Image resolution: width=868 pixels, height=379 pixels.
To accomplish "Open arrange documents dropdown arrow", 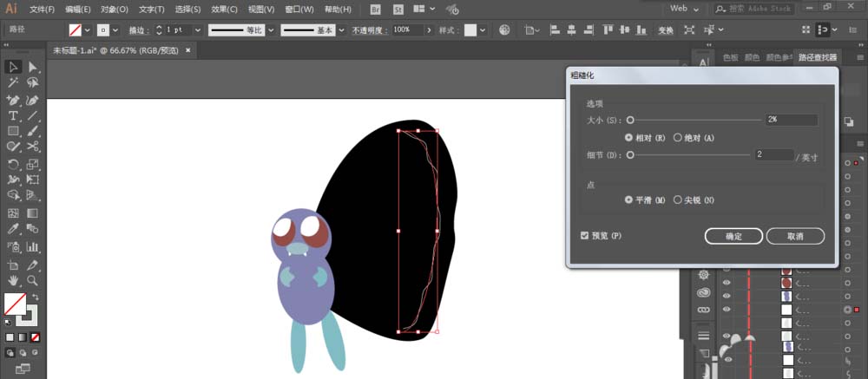I will tap(432, 10).
